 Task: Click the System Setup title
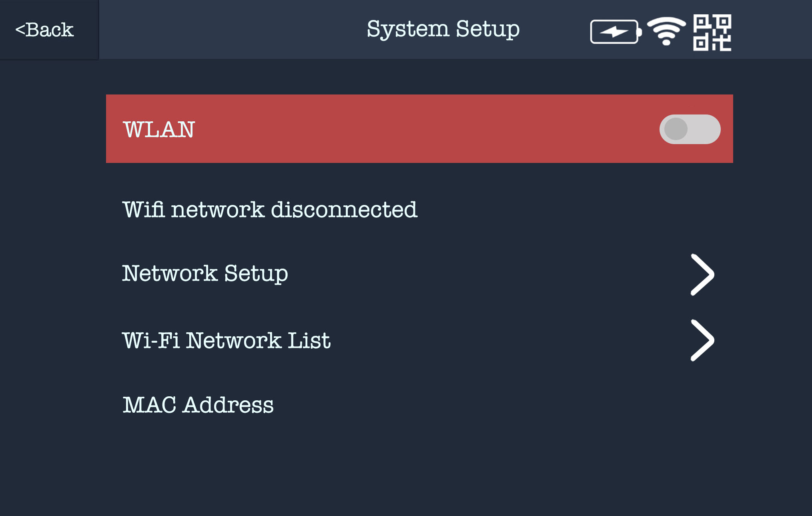coord(443,29)
